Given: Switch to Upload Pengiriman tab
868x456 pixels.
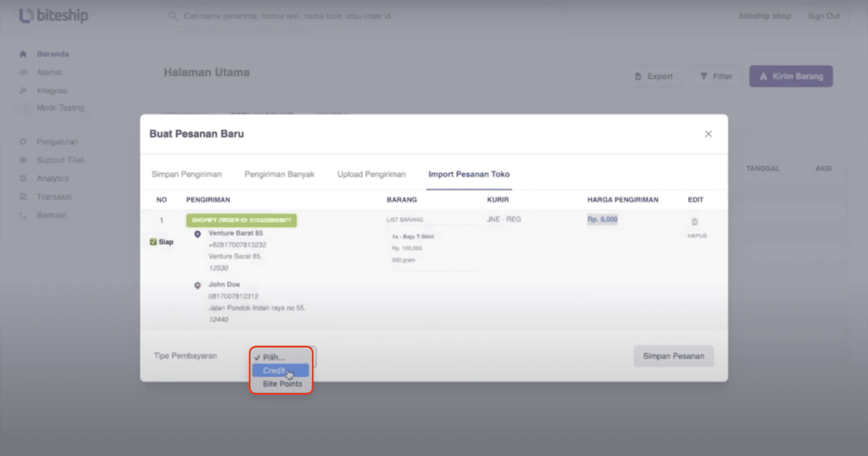Looking at the screenshot, I should point(371,174).
